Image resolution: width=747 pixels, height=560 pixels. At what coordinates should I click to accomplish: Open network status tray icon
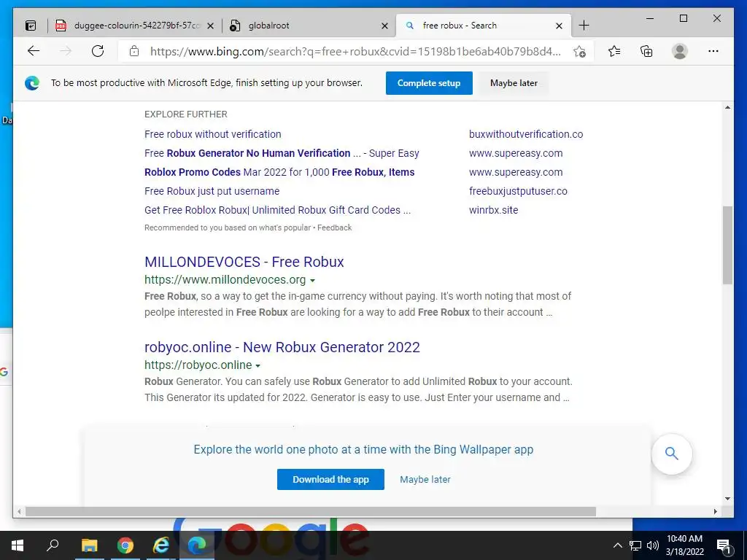(635, 545)
